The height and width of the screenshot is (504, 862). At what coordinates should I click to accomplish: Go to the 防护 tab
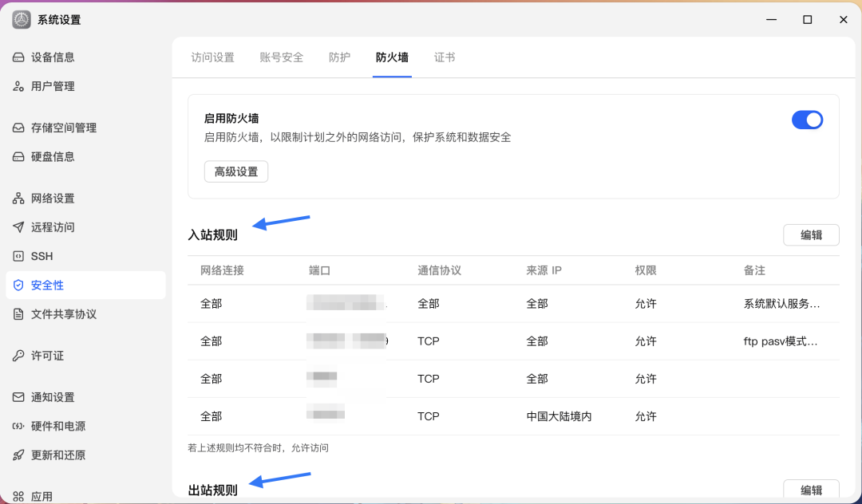coord(340,57)
